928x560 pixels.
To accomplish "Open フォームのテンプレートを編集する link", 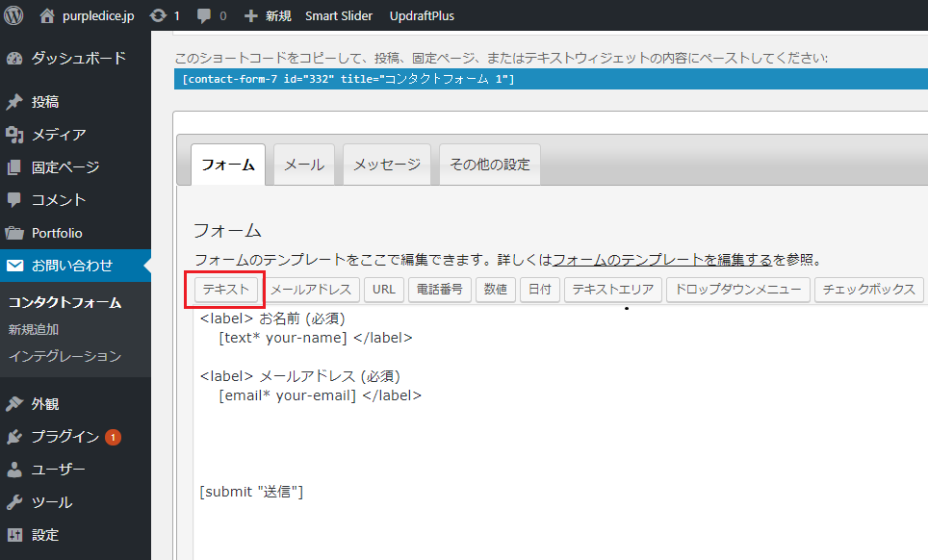I will tap(662, 260).
